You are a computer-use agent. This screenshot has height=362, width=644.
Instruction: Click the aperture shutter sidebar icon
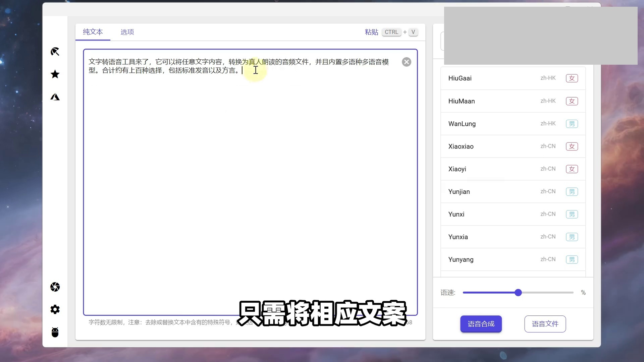tap(55, 287)
